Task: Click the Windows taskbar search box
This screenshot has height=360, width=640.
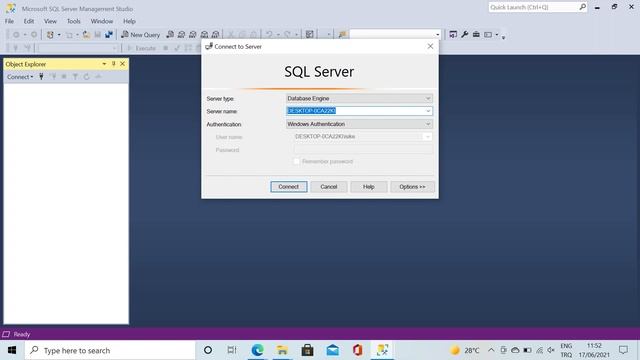Action: [x=110, y=350]
